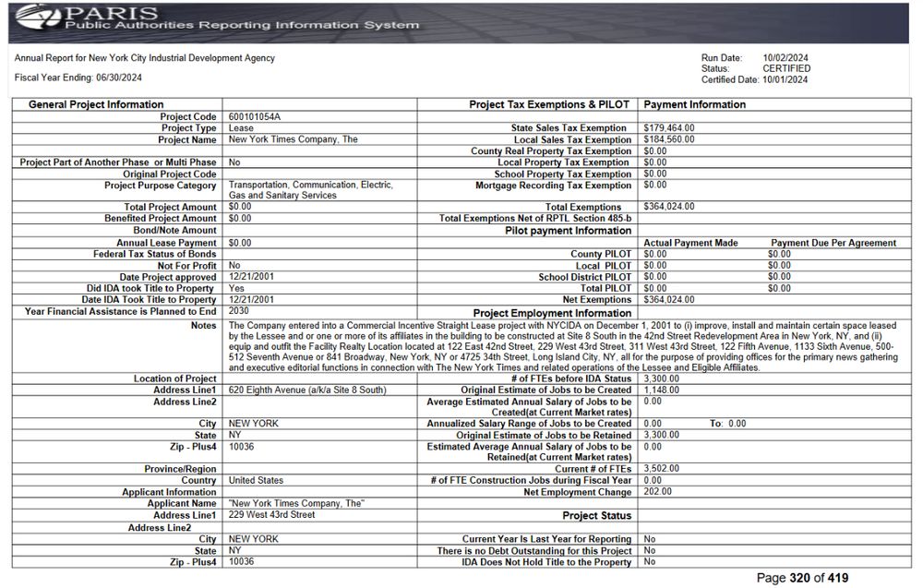Click the Net Exemptions value $364,024.00
Image resolution: width=923 pixels, height=588 pixels.
pos(668,300)
